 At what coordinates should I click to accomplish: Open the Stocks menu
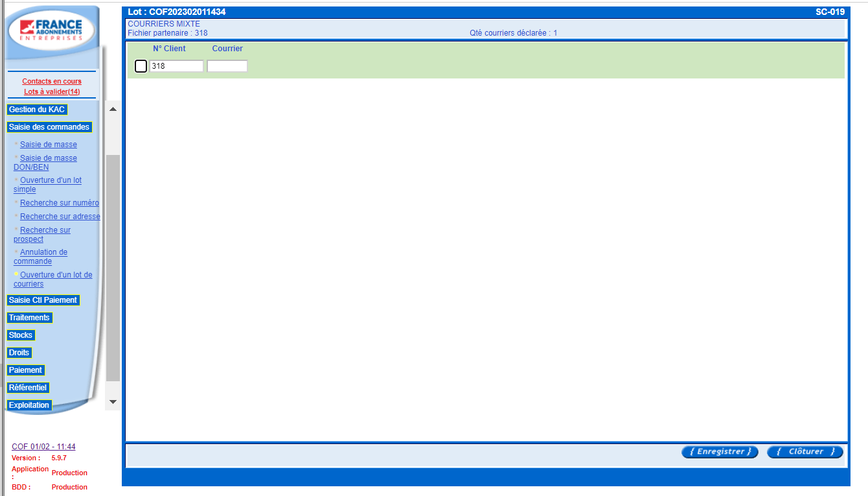pos(21,335)
